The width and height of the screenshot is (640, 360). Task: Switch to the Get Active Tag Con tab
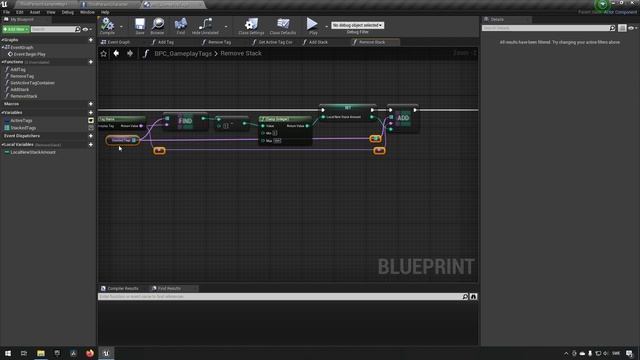275,42
